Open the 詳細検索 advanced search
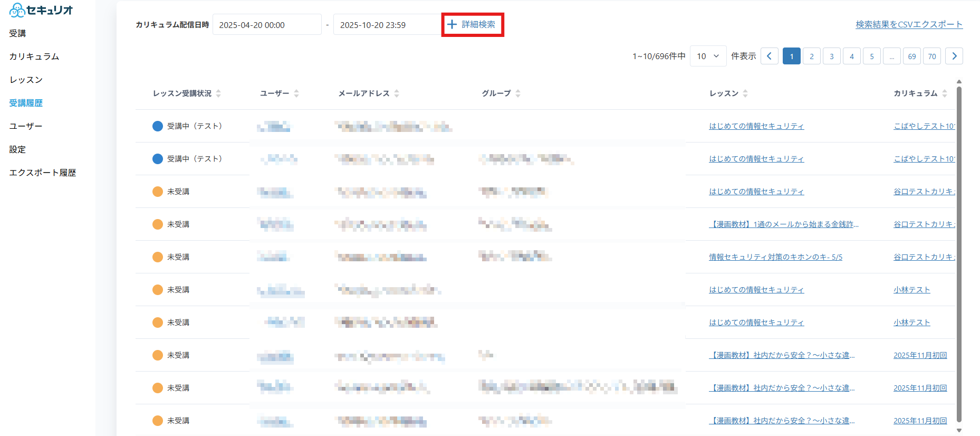Image resolution: width=980 pixels, height=436 pixels. click(472, 25)
